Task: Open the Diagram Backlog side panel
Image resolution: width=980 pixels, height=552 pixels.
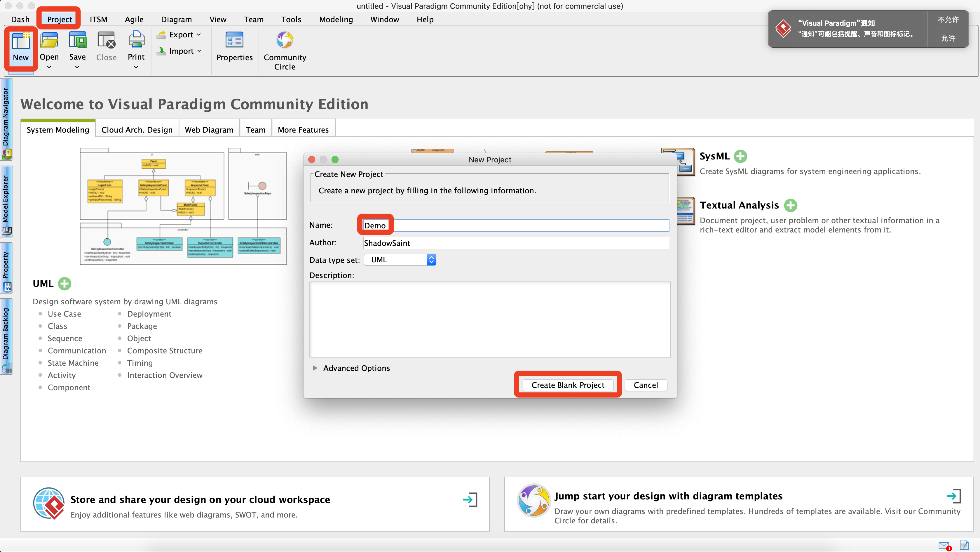Action: pyautogui.click(x=6, y=336)
